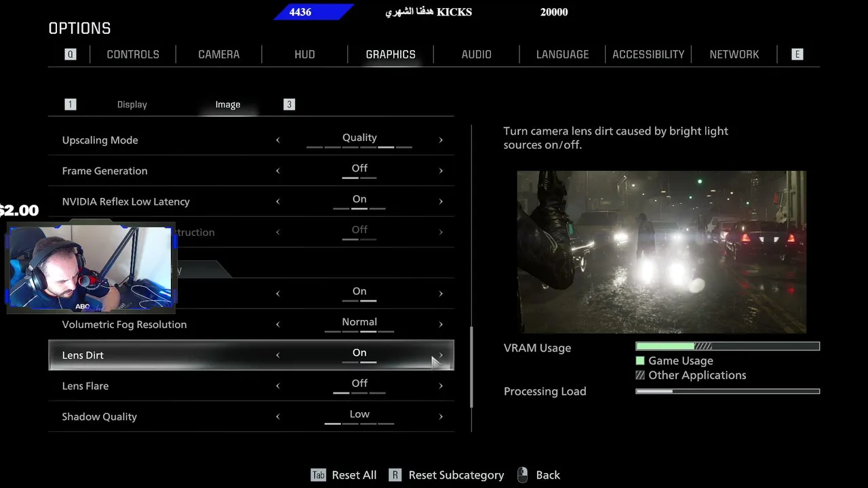Select the Shadow Quality Low value

359,414
